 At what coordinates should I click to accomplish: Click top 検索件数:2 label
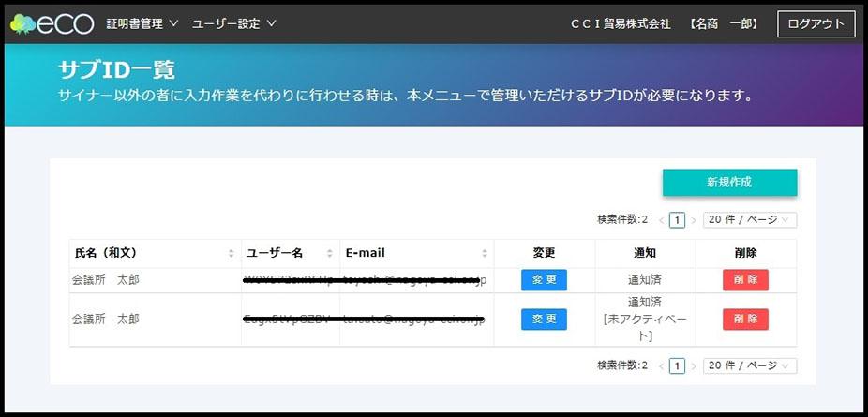(622, 219)
